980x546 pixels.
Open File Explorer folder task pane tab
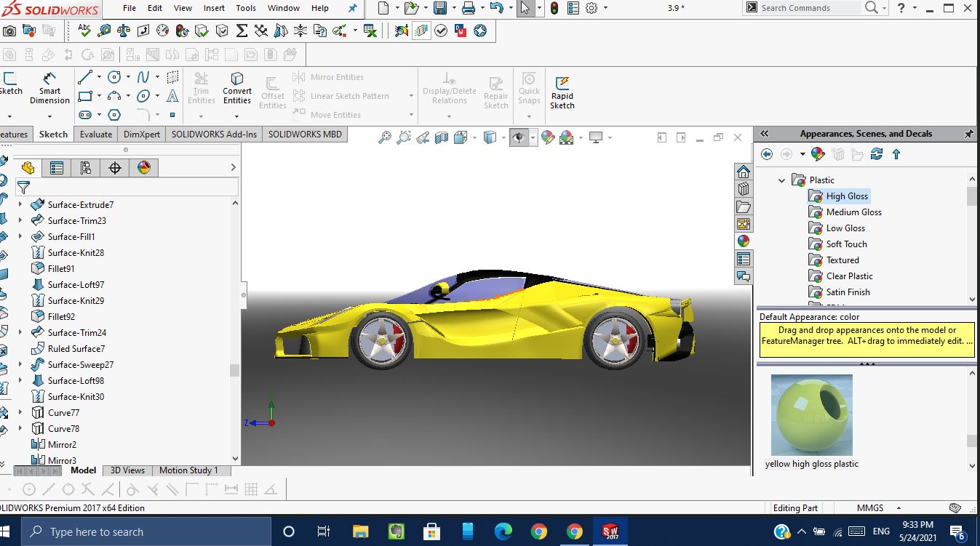[x=743, y=206]
